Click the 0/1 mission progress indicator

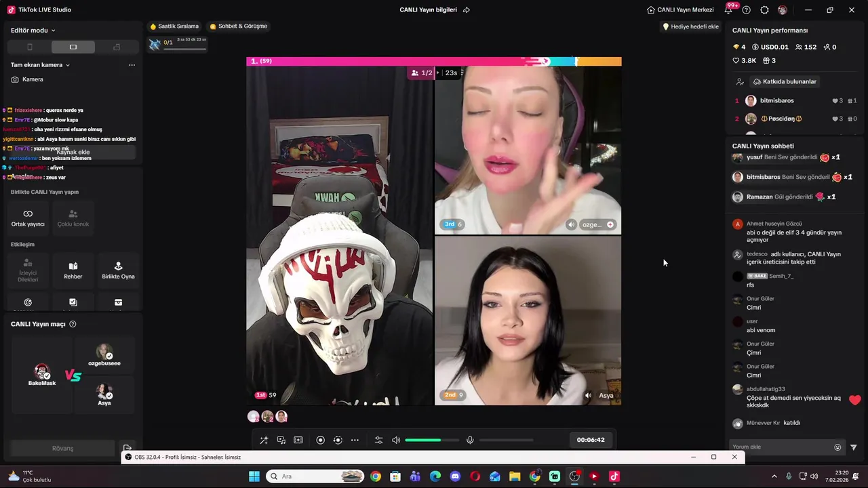pyautogui.click(x=178, y=44)
